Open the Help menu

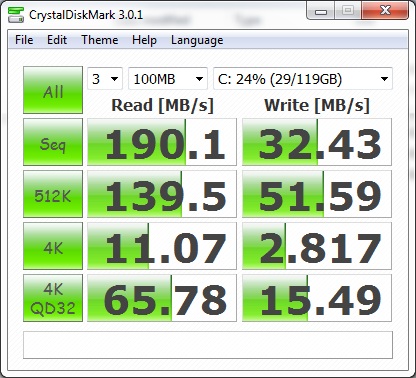tap(144, 40)
